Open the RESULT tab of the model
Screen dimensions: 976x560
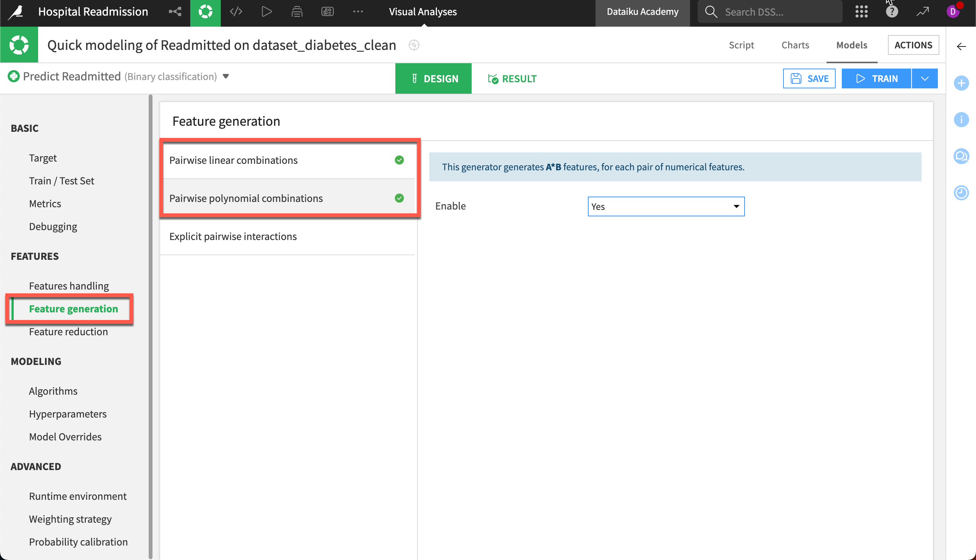(x=512, y=78)
